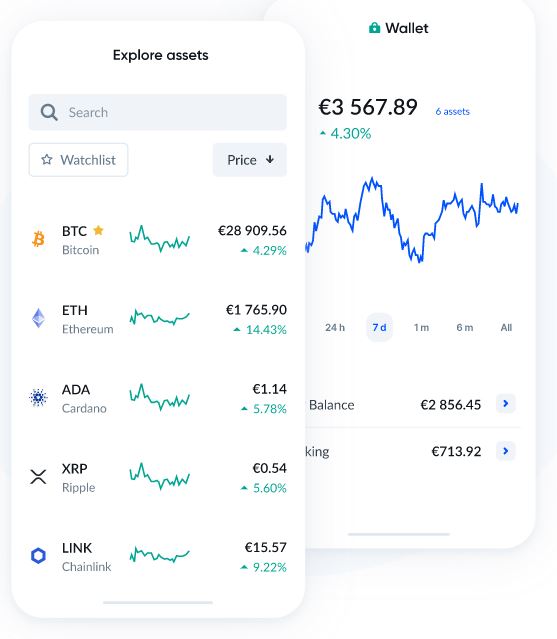Screen dimensions: 557x639
Task: Select the 1 m chart range
Action: [x=421, y=328]
